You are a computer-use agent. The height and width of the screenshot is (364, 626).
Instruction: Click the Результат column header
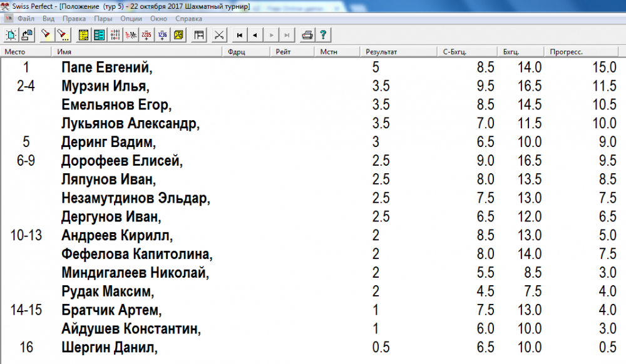pyautogui.click(x=398, y=51)
